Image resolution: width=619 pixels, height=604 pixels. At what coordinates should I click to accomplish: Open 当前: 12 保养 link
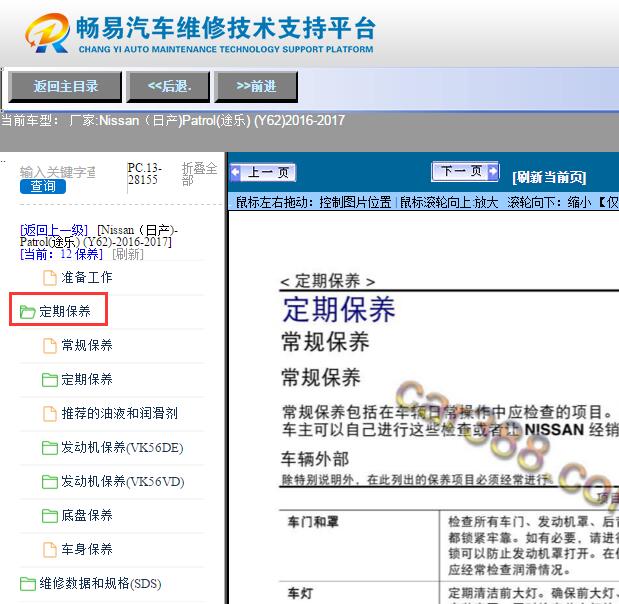(62, 254)
